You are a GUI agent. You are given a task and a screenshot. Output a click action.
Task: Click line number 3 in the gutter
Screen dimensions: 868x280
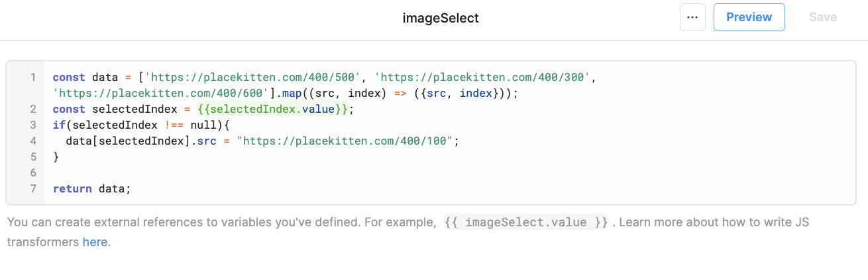tap(32, 125)
